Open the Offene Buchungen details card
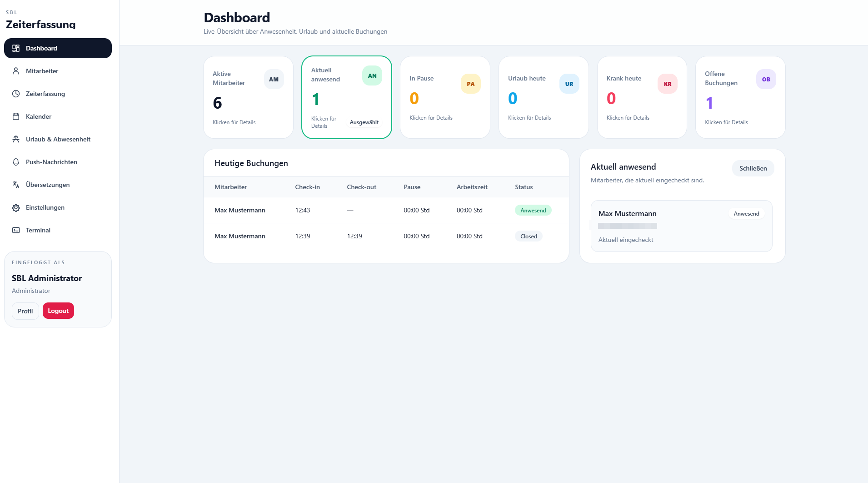Image resolution: width=868 pixels, height=483 pixels. [x=740, y=97]
